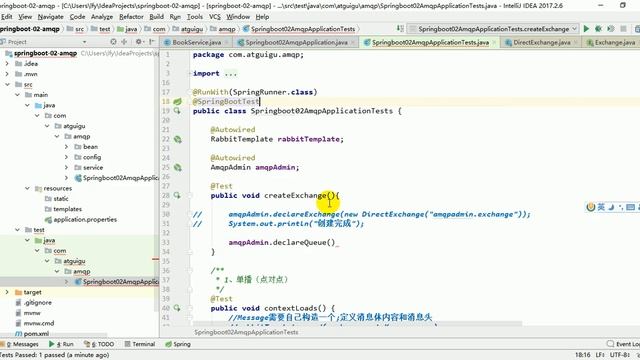Open Project panel settings gear
The image size is (640, 360).
click(139, 42)
